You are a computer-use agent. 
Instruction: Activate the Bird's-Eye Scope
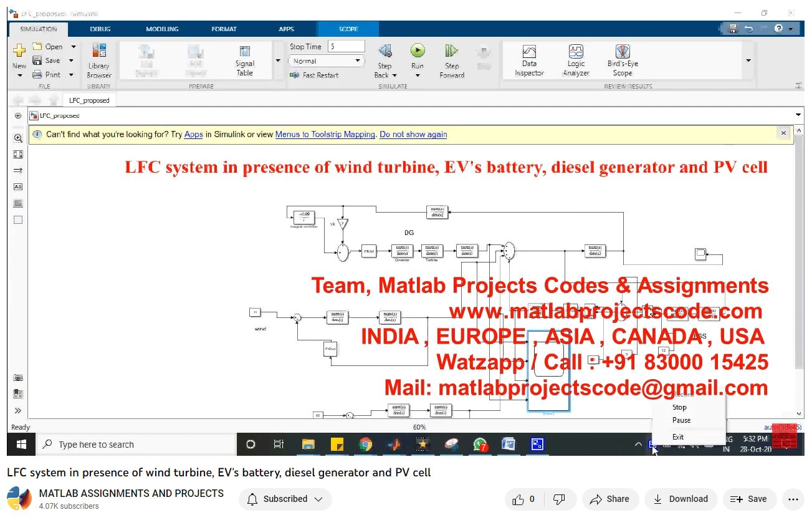[x=622, y=59]
